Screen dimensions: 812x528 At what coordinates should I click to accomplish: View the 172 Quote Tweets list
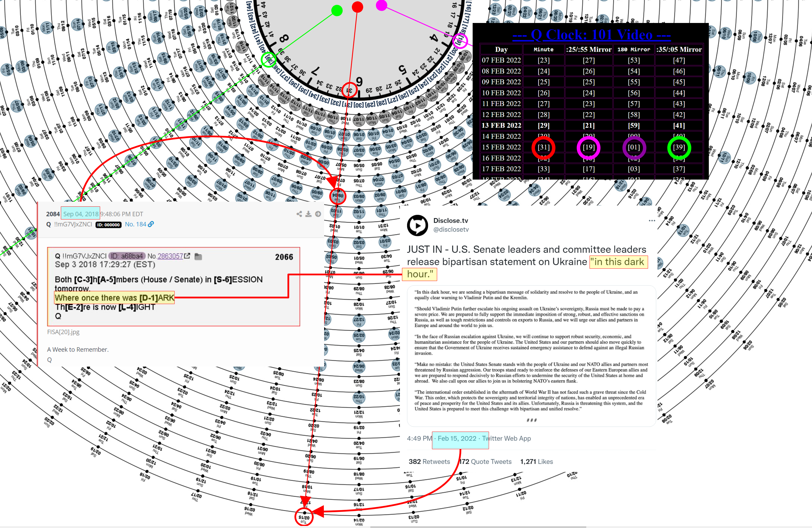tap(485, 461)
